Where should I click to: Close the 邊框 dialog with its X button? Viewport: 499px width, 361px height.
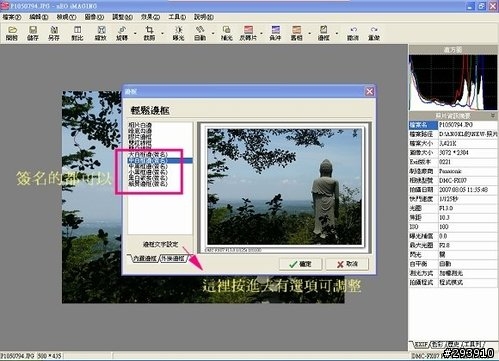369,91
